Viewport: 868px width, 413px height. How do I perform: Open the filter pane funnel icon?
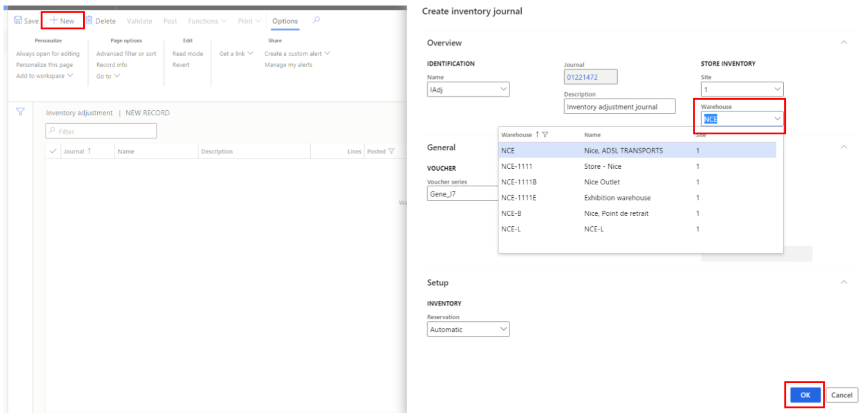click(20, 112)
